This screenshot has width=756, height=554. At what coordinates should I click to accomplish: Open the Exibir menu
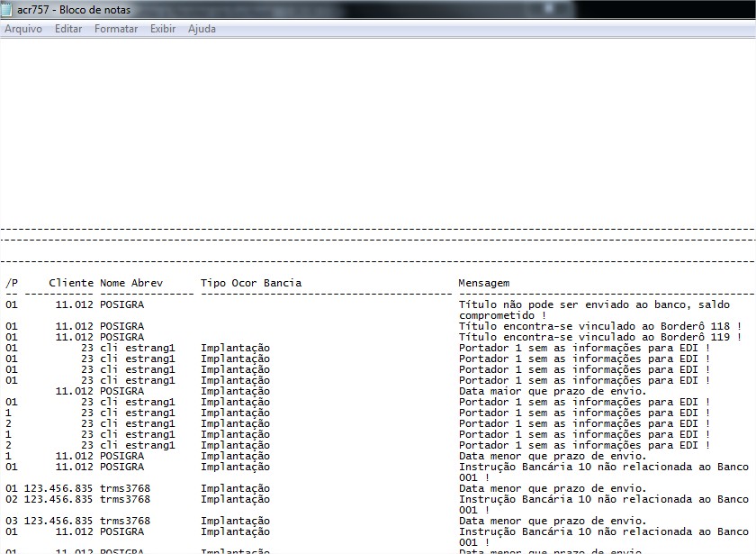pos(163,29)
